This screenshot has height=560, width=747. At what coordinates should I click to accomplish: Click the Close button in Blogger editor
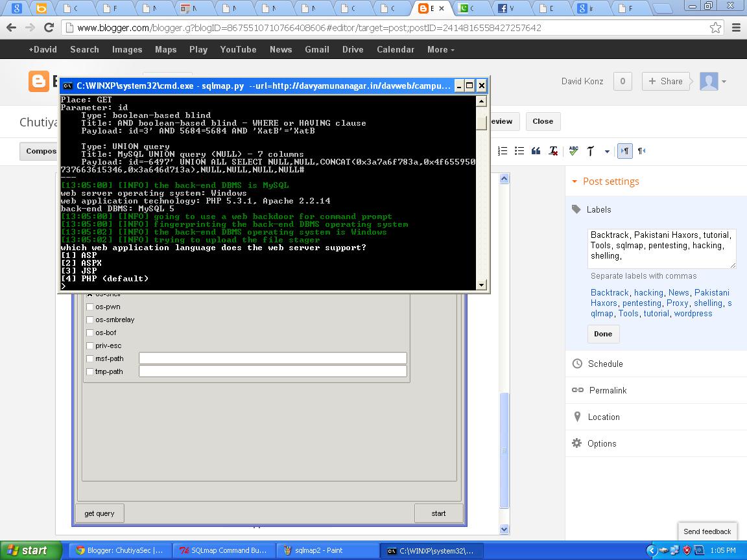543,121
